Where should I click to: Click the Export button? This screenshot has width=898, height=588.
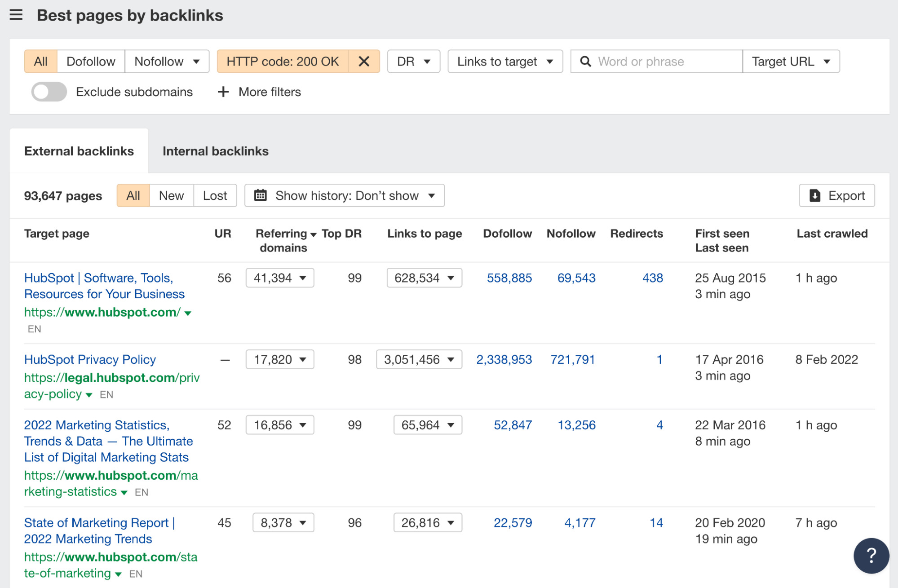837,195
